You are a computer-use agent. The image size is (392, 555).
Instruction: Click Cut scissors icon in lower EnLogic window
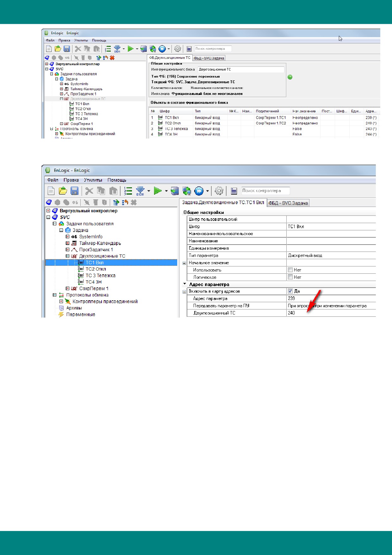pos(89,191)
